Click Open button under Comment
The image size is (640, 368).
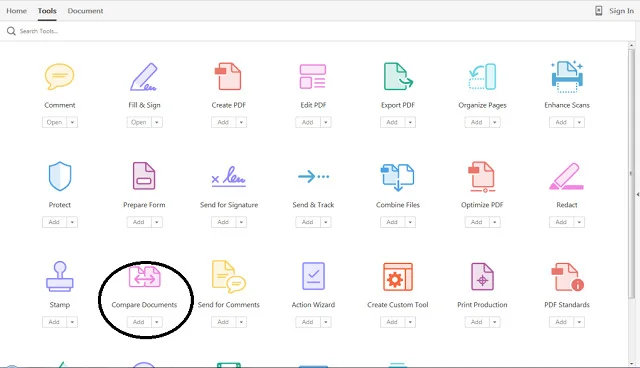[x=54, y=122]
